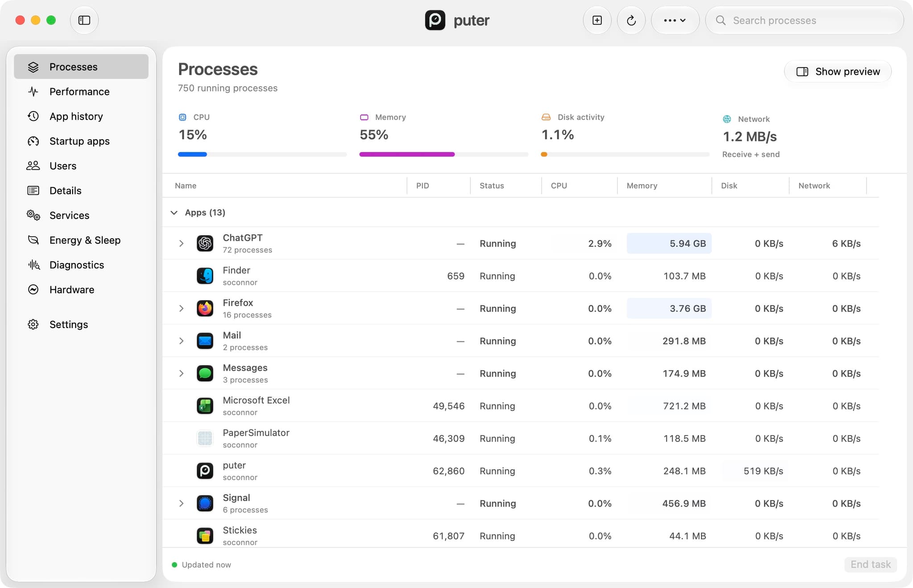Click the puter process row icon
Screen dimensions: 913x588
pos(205,471)
